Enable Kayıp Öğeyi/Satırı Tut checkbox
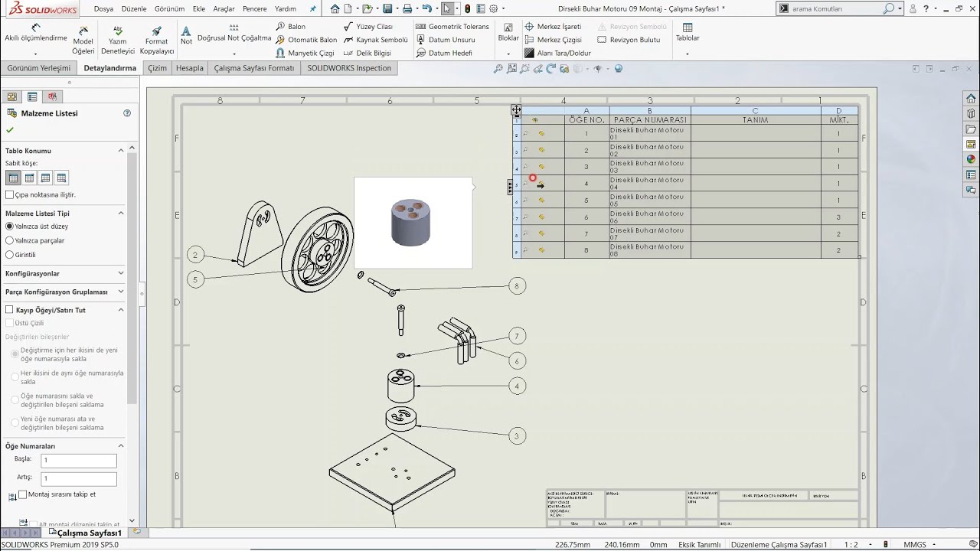The width and height of the screenshot is (980, 551). point(10,310)
